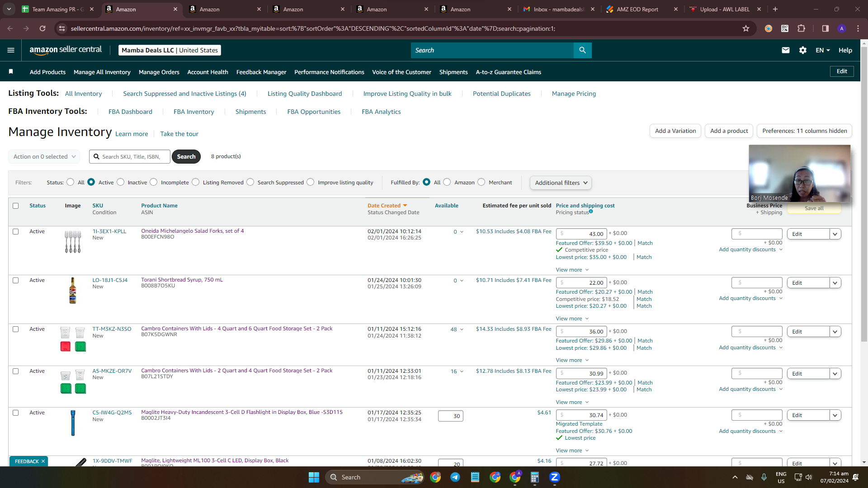Go to Manage Orders in navigation
The image size is (868, 488).
(x=159, y=72)
